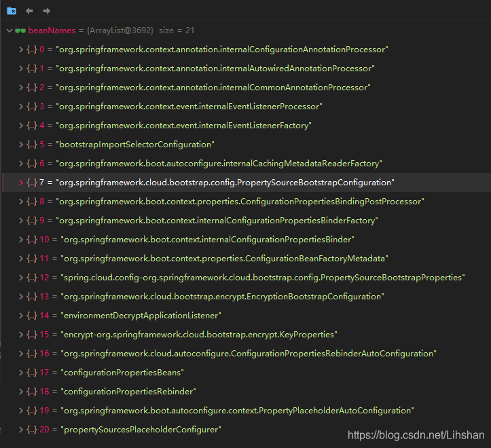The width and height of the screenshot is (491, 448).
Task: Expand element 8 ConfigurationPropertiesBindingPostProcessor
Action: [21, 202]
